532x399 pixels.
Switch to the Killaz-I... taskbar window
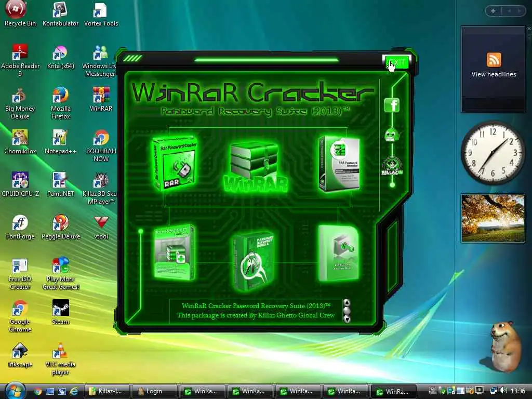point(107,391)
